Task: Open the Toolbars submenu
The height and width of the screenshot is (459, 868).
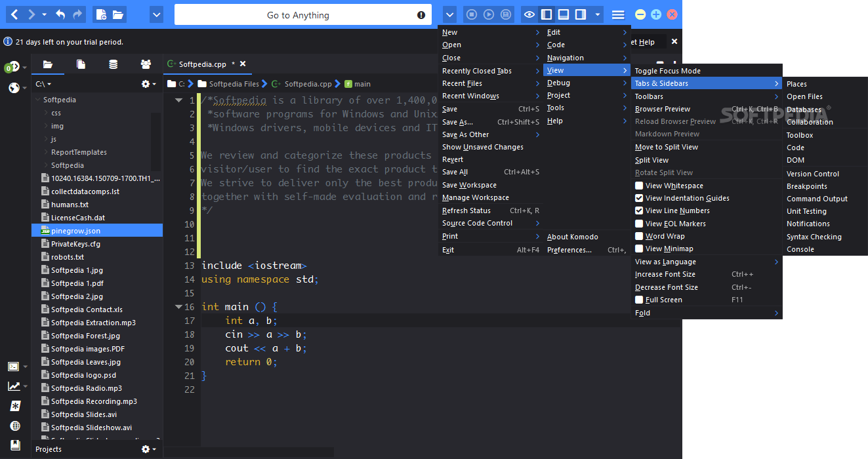Action: 707,96
